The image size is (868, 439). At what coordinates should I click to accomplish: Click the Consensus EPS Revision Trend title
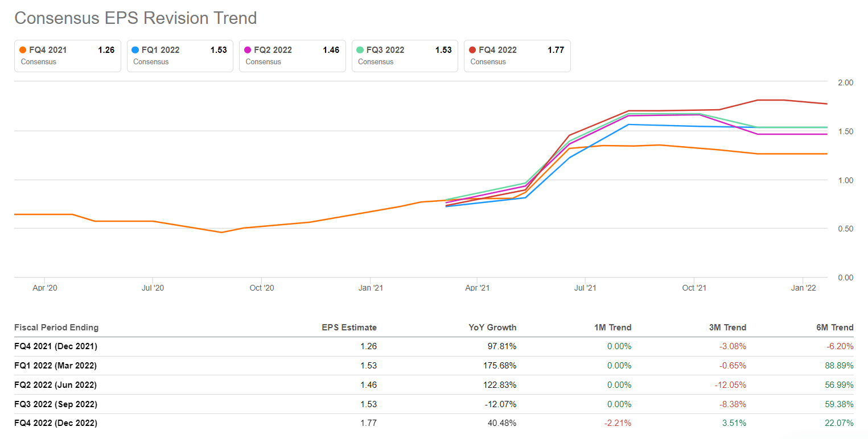point(135,18)
